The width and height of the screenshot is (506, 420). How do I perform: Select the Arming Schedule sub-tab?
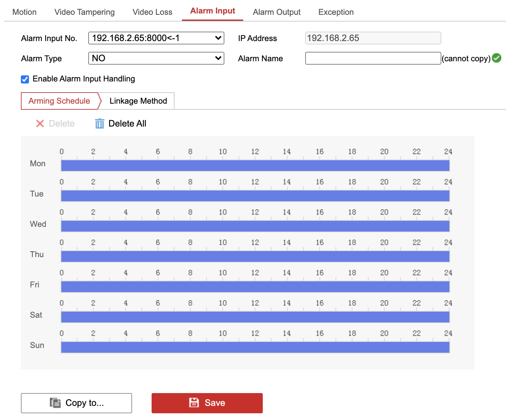click(x=59, y=101)
